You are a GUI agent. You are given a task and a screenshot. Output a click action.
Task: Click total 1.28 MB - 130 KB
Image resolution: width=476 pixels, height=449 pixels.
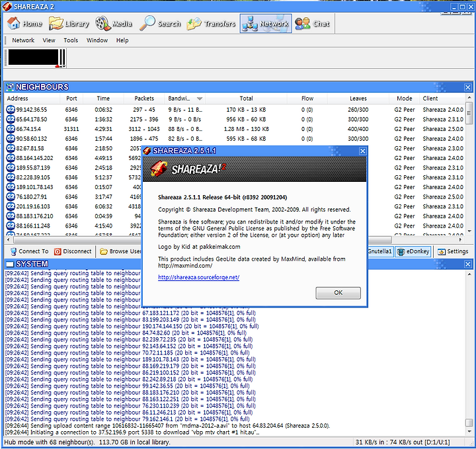(x=246, y=129)
